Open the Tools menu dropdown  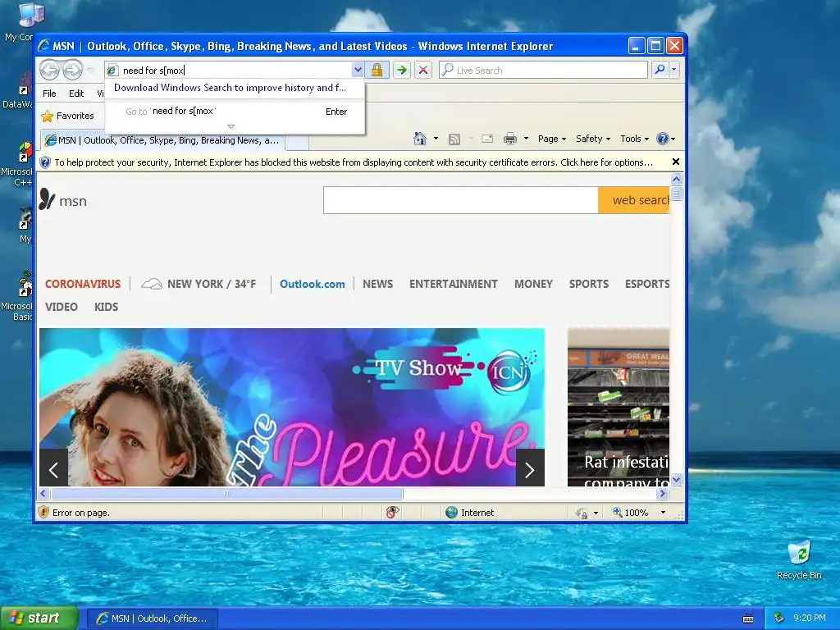pos(634,139)
